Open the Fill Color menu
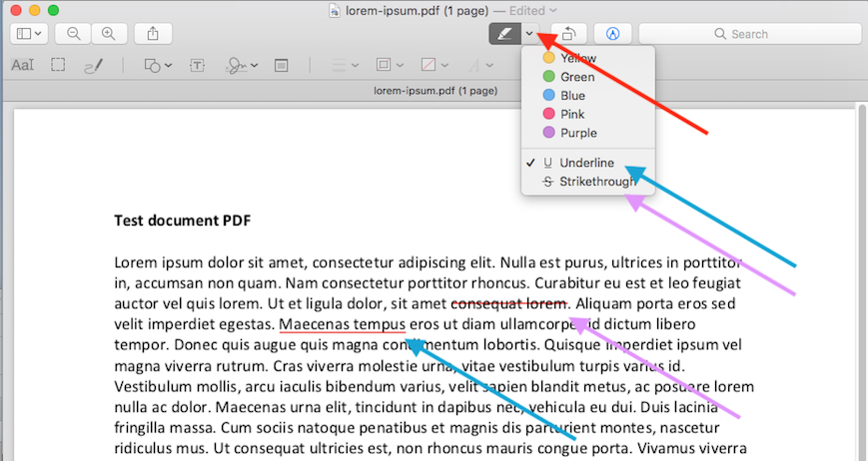Image resolution: width=868 pixels, height=461 pixels. pos(434,65)
